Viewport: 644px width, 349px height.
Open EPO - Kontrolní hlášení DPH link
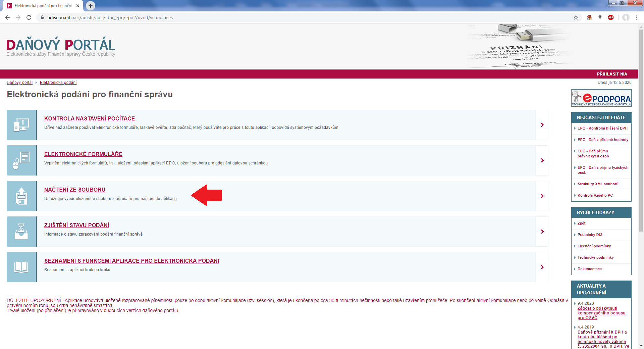tap(602, 128)
